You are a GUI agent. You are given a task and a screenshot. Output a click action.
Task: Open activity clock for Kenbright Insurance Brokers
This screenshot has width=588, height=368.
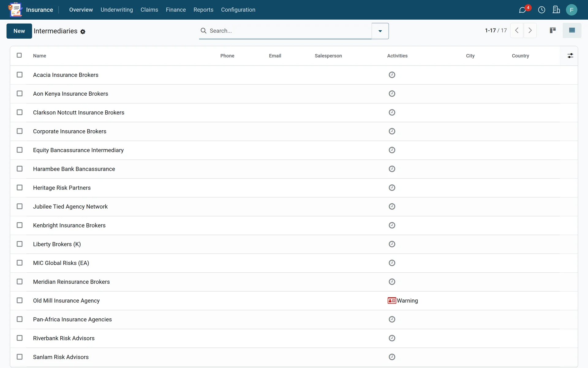click(392, 225)
